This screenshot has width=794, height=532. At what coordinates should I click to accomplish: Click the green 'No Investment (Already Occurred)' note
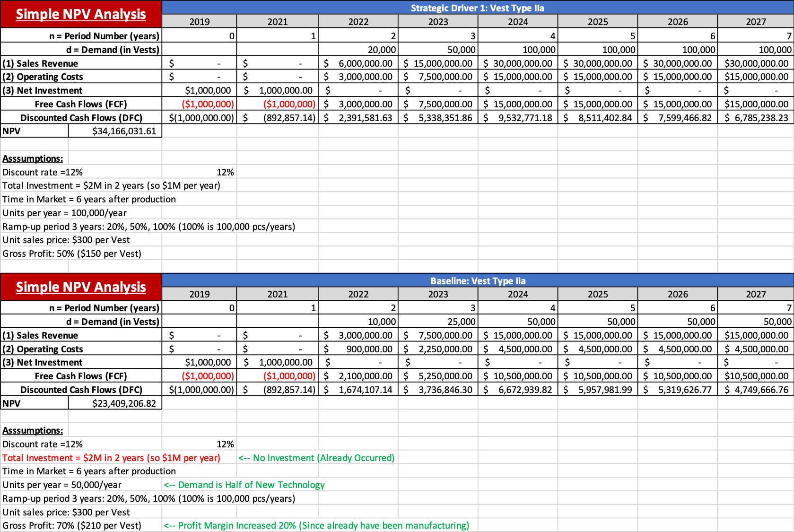[316, 458]
